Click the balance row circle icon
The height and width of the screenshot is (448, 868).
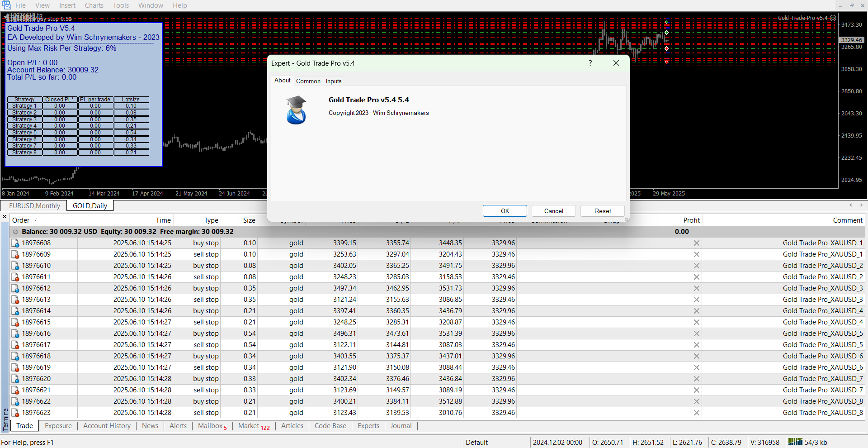[x=15, y=232]
